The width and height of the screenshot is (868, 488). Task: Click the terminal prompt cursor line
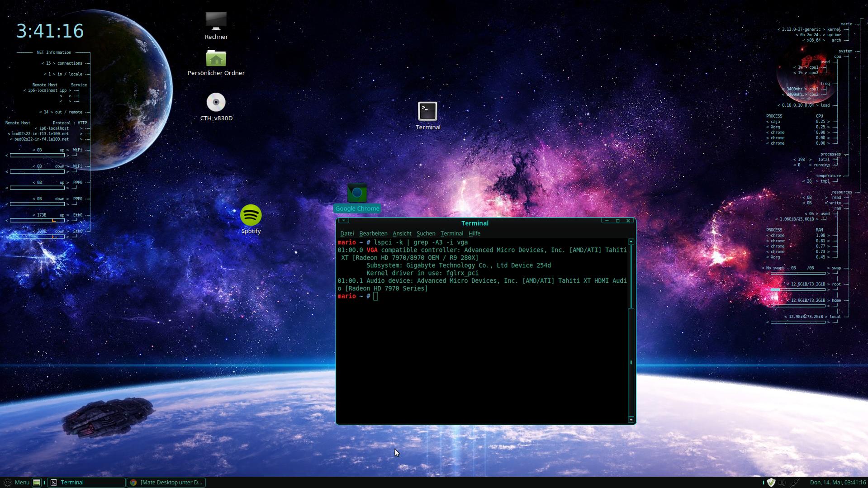[x=358, y=296]
